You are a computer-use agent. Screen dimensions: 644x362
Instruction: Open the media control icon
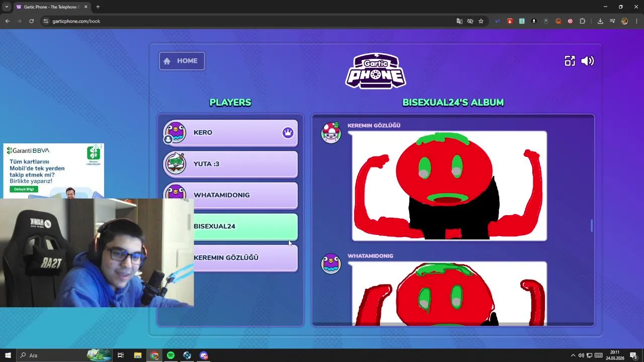(612, 21)
